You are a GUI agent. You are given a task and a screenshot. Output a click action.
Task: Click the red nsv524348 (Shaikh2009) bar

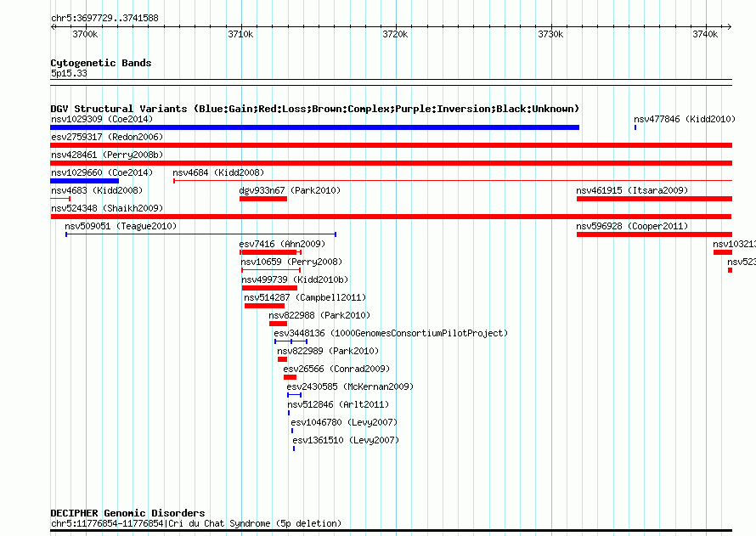[x=391, y=217]
